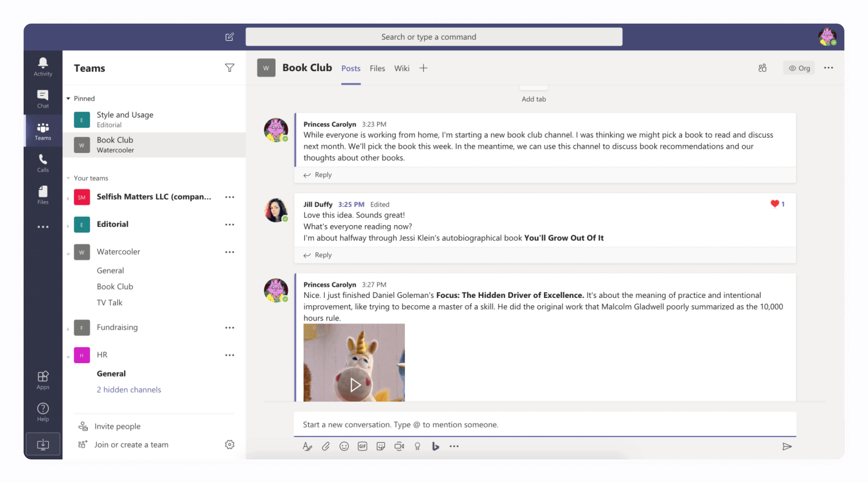Open the sticker picker

pos(381,446)
